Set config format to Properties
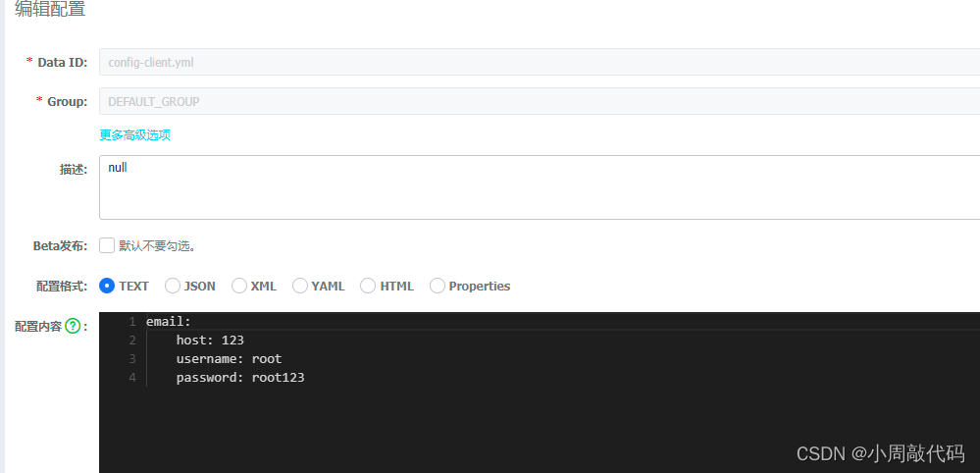 [438, 286]
